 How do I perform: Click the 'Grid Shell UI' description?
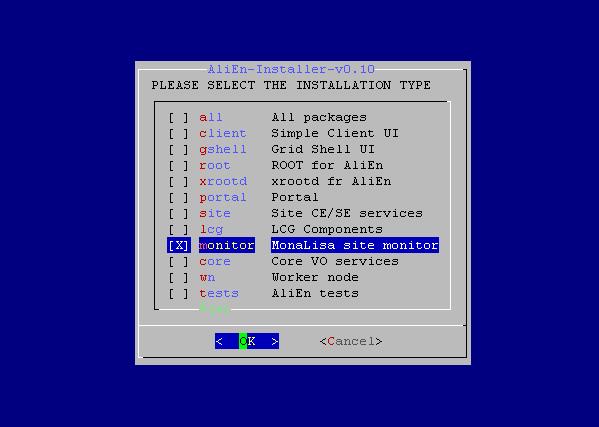(x=323, y=150)
